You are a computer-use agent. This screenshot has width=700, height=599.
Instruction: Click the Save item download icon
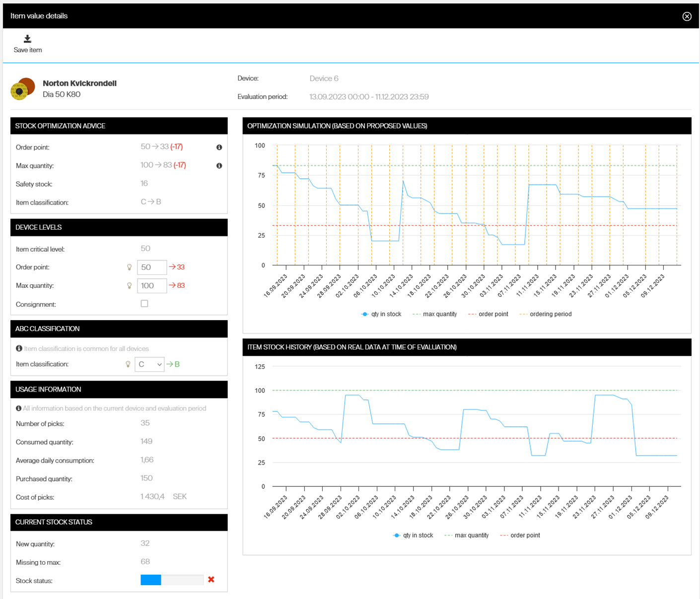point(27,39)
